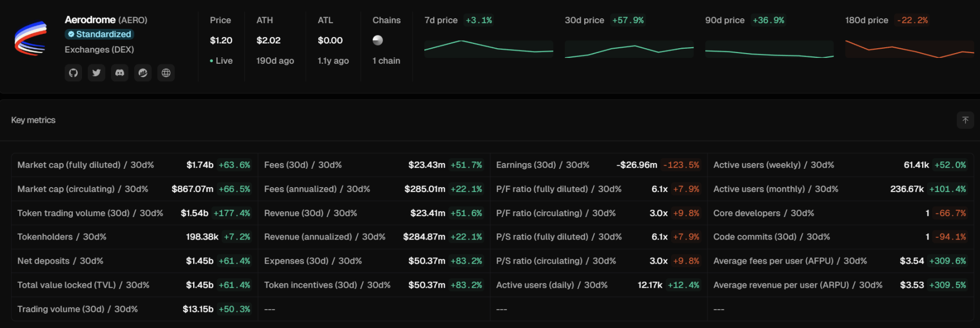Select the Fees (annualized) metric label
Viewport: 980px width, 328px height.
point(317,189)
